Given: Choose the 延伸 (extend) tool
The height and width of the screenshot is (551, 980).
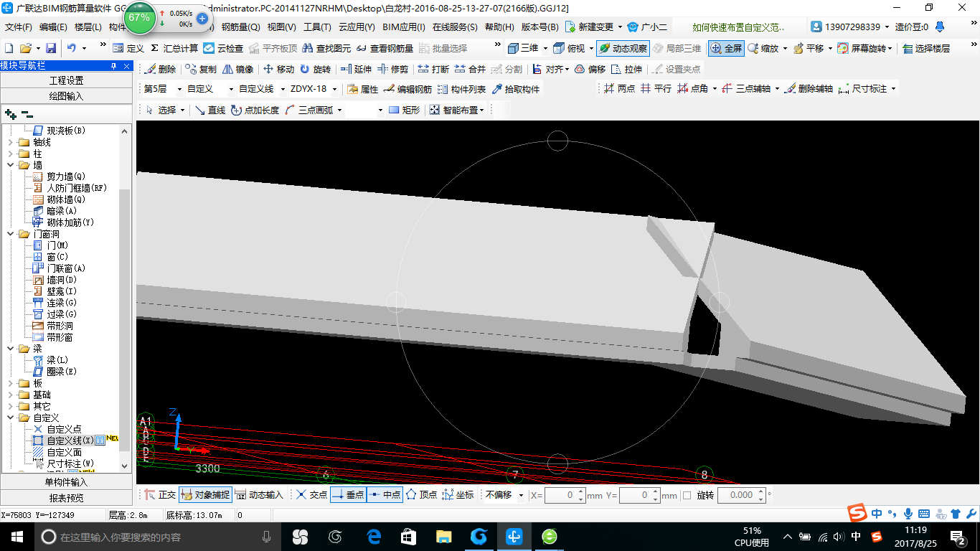Looking at the screenshot, I should click(356, 70).
